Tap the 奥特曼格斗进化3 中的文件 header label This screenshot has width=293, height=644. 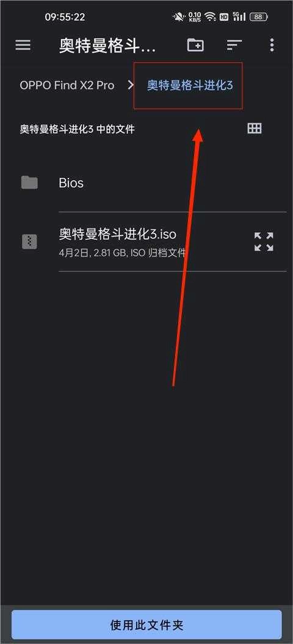point(78,129)
